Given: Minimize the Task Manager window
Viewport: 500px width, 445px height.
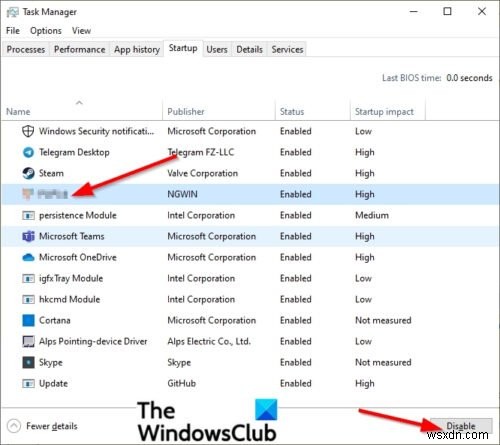Looking at the screenshot, I should tap(414, 12).
